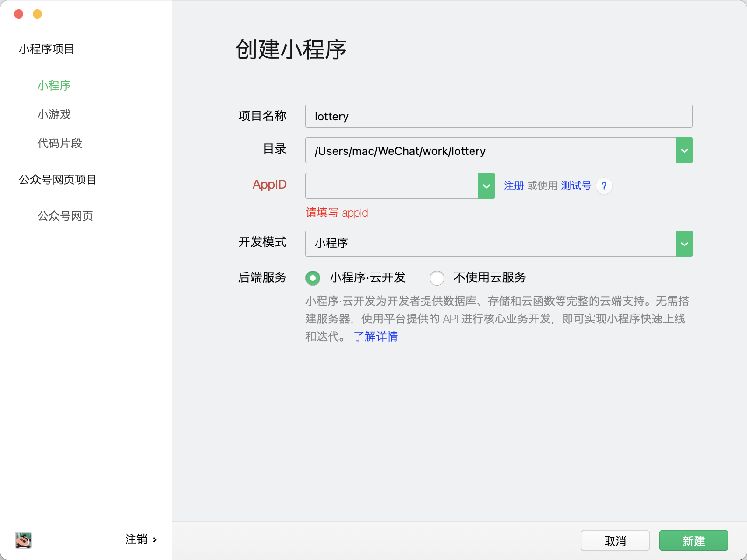Viewport: 747px width, 560px height.
Task: Click the 开发模式 field showing 小程序
Action: coord(491,244)
